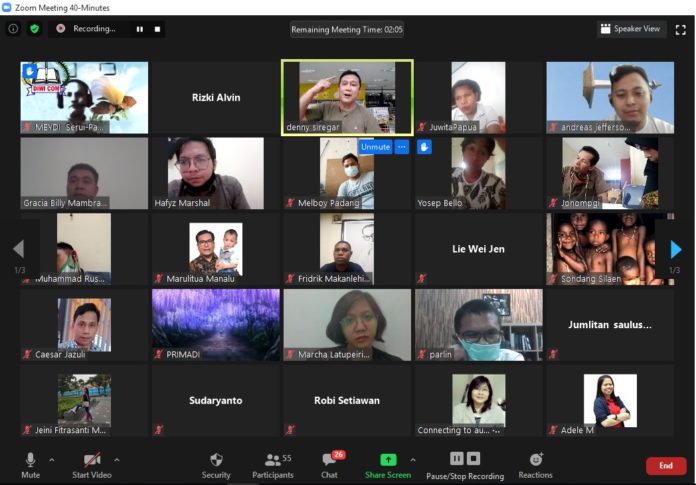Mute the microphone

point(30,465)
